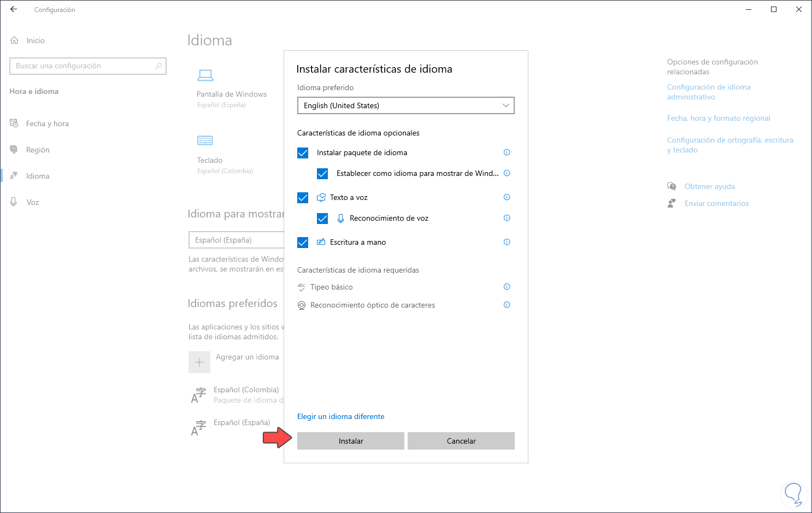The height and width of the screenshot is (513, 812).
Task: Disable the Escritura a mano checkbox
Action: 303,243
